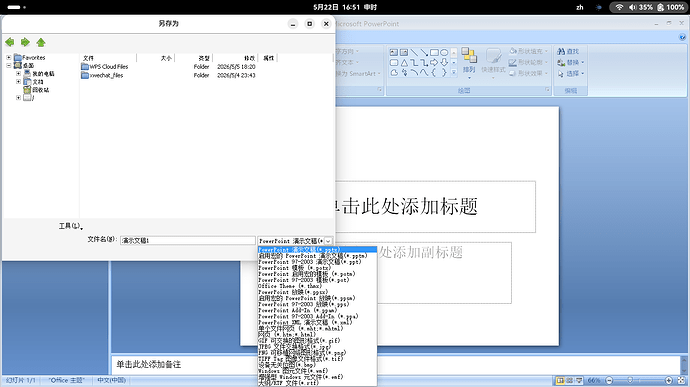Sort by the 修改 column header
The image size is (690, 387).
[235, 58]
